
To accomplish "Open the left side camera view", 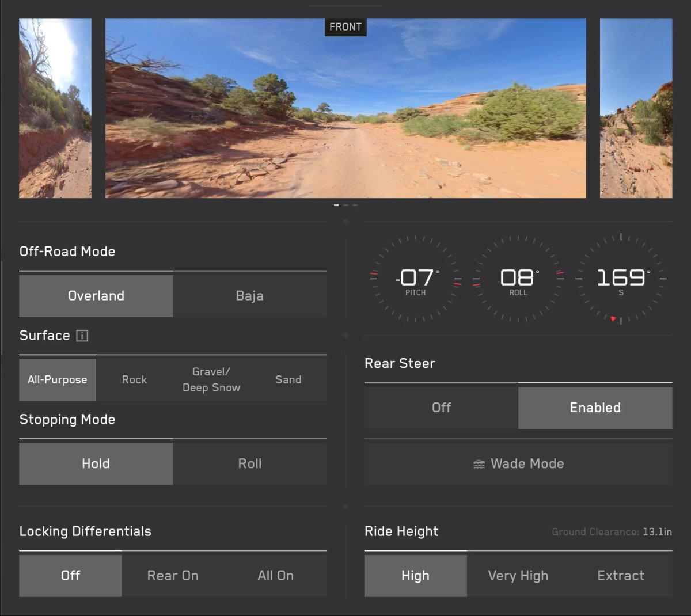I will [x=55, y=108].
